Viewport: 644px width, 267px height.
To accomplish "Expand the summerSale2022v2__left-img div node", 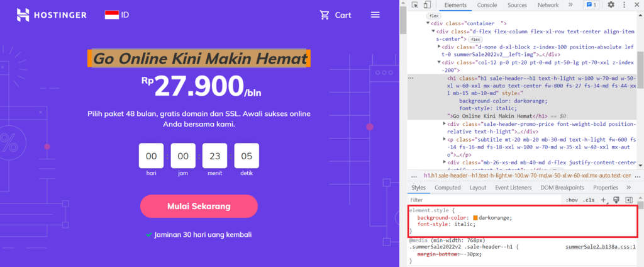I will click(439, 47).
